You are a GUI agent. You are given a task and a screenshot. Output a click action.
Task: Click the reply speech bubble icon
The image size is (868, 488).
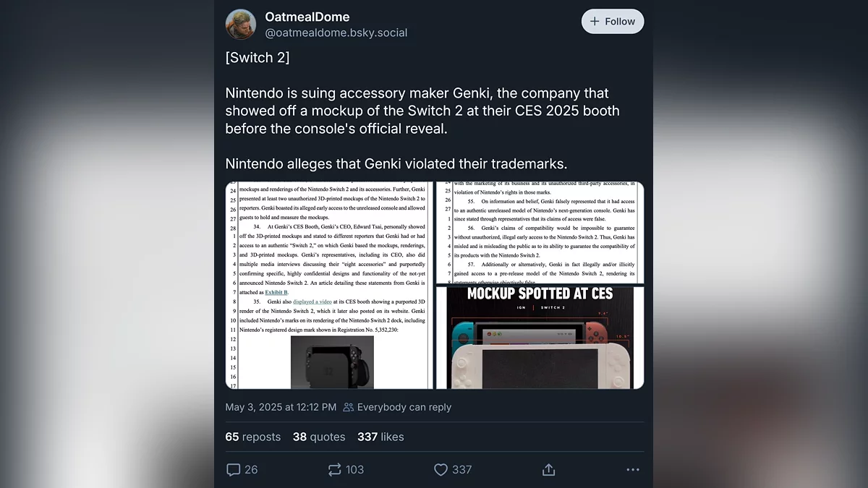point(233,470)
